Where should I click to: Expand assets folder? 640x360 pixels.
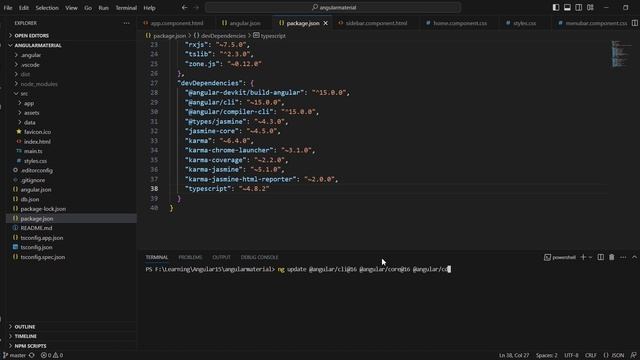coord(31,113)
